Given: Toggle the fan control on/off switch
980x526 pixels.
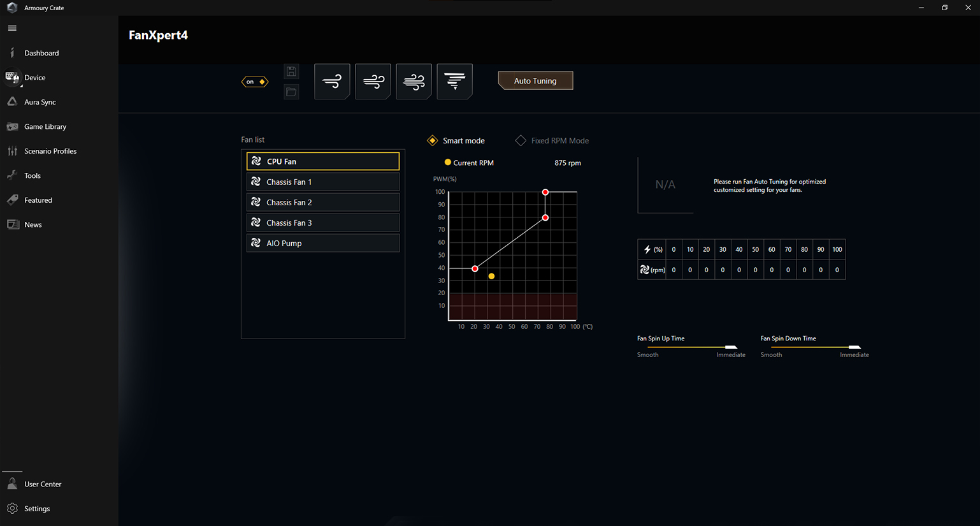Looking at the screenshot, I should pos(255,82).
